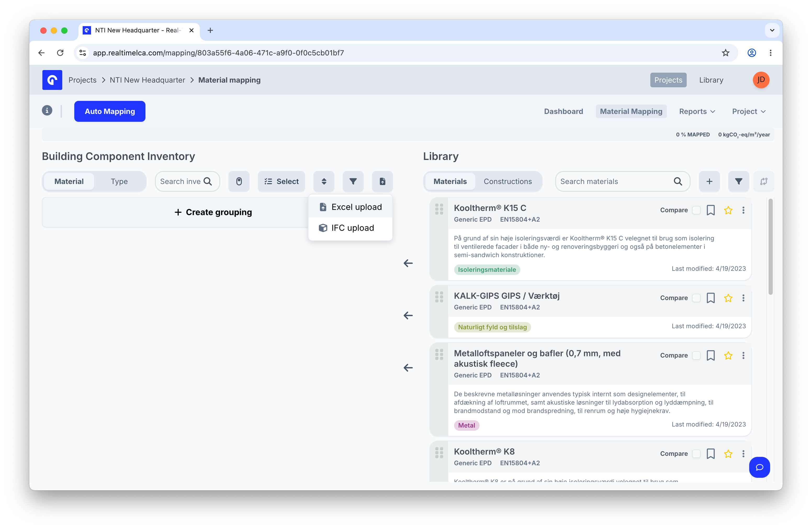Click the map arrow beside Metalloftspaneler og bafler
This screenshot has width=812, height=529.
(408, 368)
